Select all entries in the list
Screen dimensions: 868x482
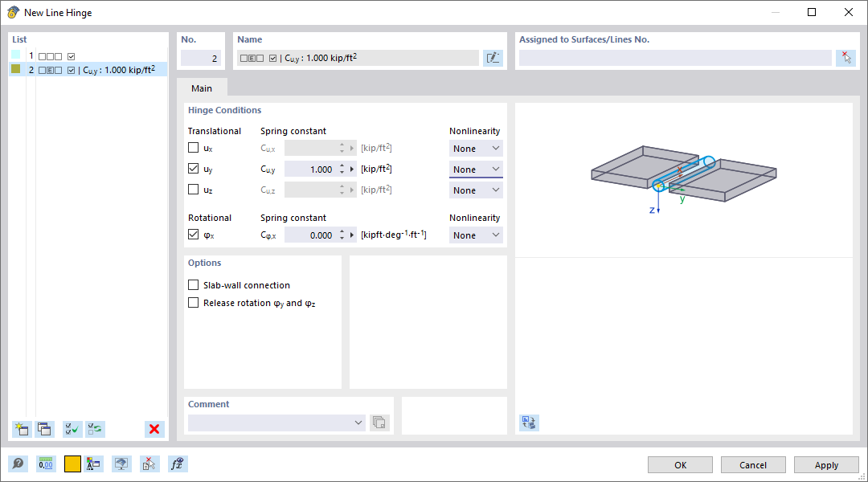pos(72,428)
